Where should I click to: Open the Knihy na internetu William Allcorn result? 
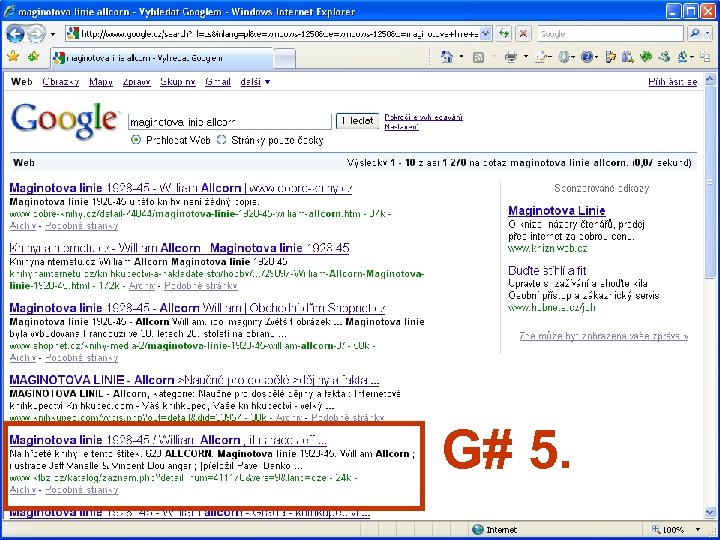(x=179, y=248)
